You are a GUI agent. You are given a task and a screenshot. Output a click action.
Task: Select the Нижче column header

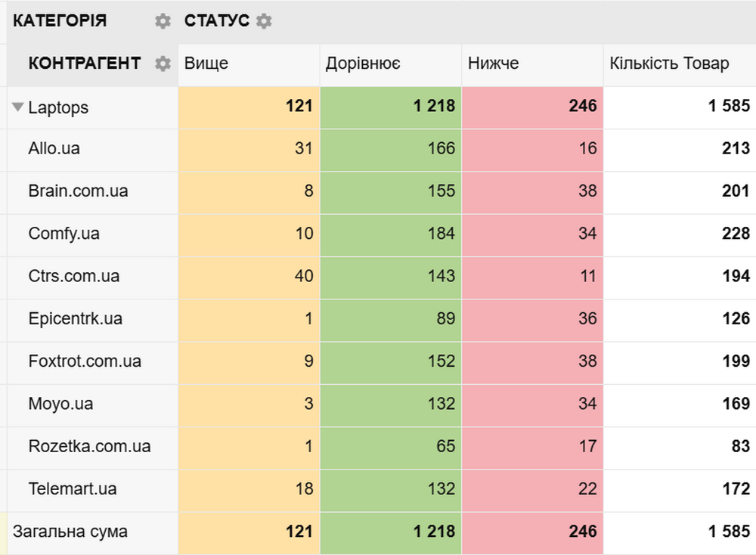494,64
